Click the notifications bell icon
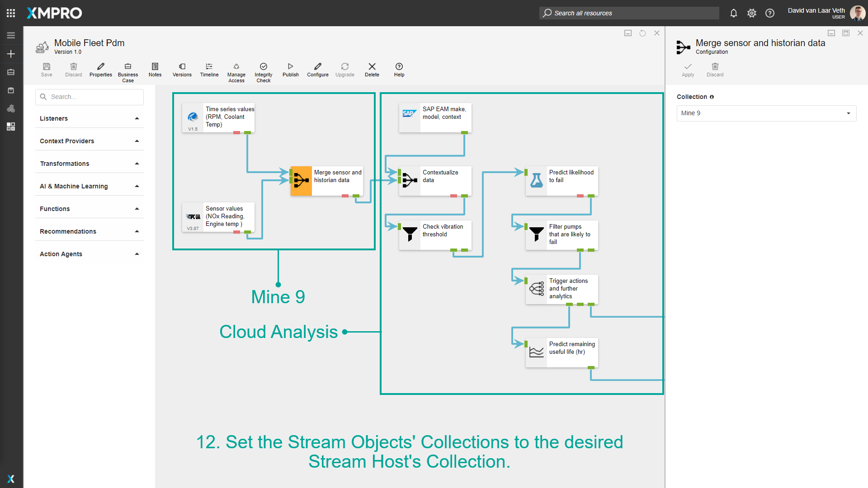This screenshot has width=868, height=488. point(733,13)
